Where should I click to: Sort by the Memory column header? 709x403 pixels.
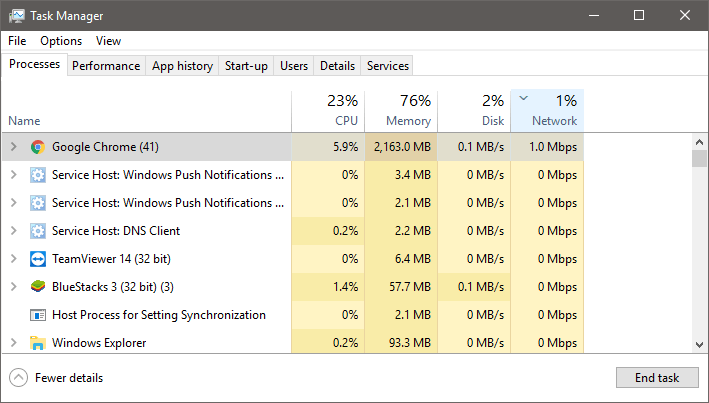401,111
